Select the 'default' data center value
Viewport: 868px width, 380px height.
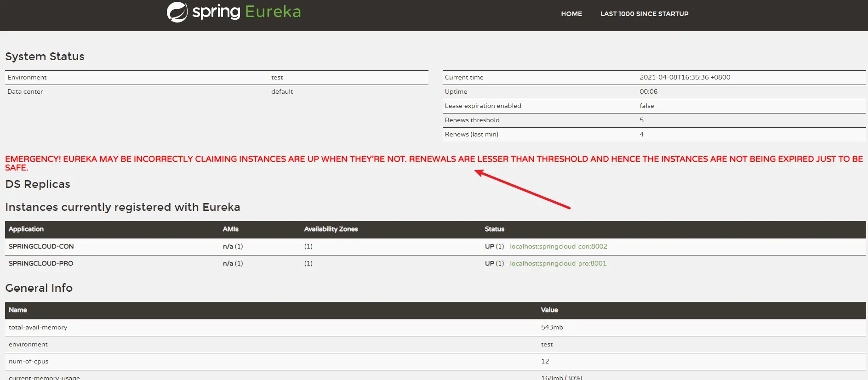[x=282, y=91]
